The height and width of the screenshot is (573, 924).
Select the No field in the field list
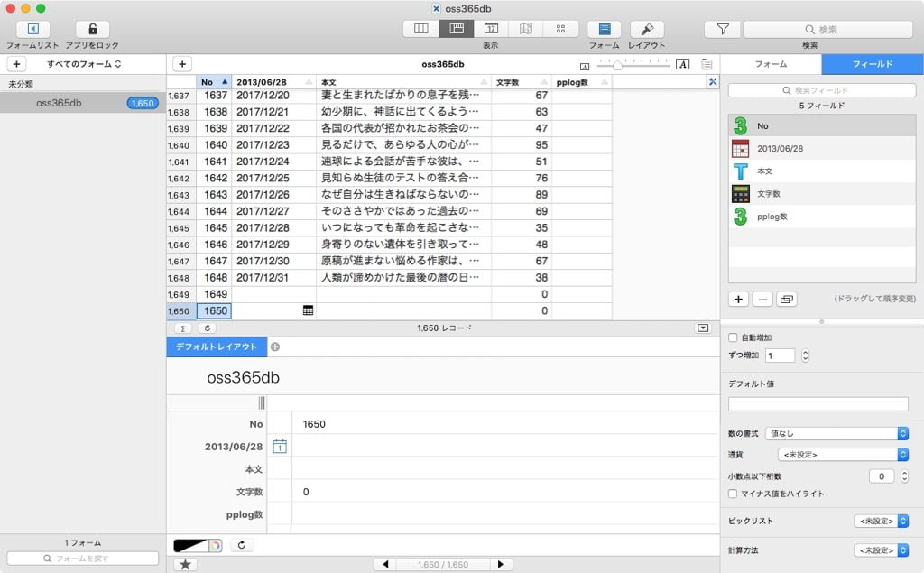click(x=822, y=125)
